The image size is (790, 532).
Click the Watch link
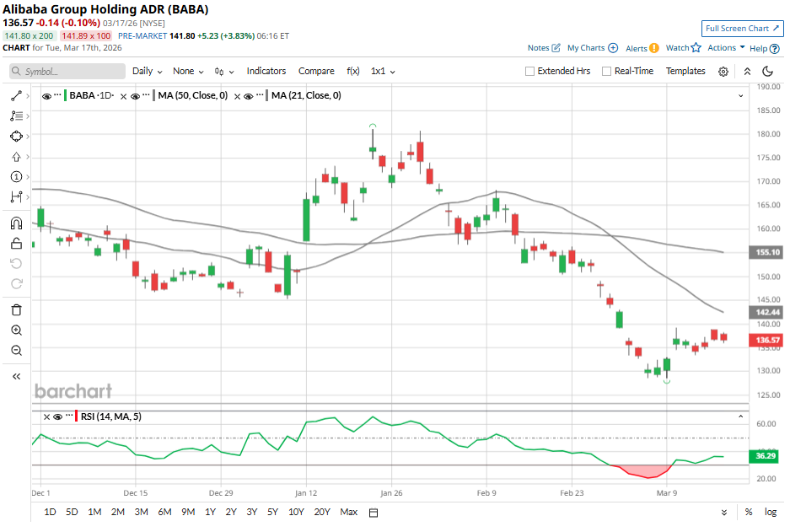[677, 48]
